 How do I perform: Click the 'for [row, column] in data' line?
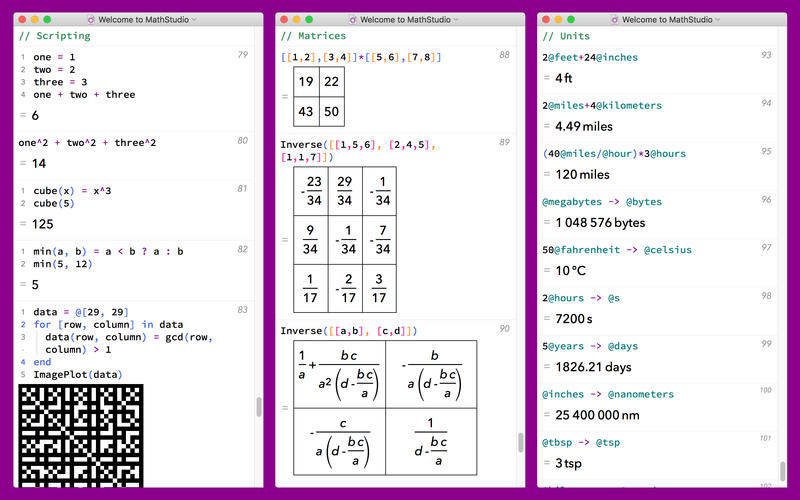pyautogui.click(x=108, y=324)
